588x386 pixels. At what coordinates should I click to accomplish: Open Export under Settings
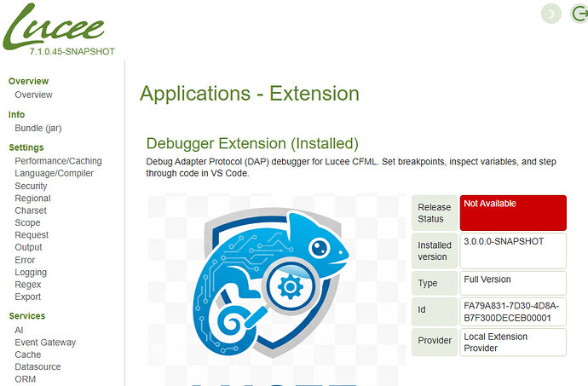point(28,297)
